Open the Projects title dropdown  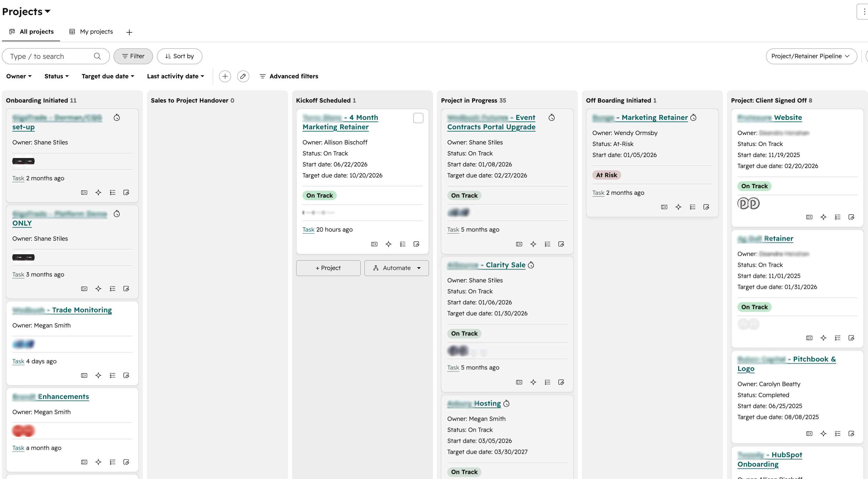click(x=26, y=11)
